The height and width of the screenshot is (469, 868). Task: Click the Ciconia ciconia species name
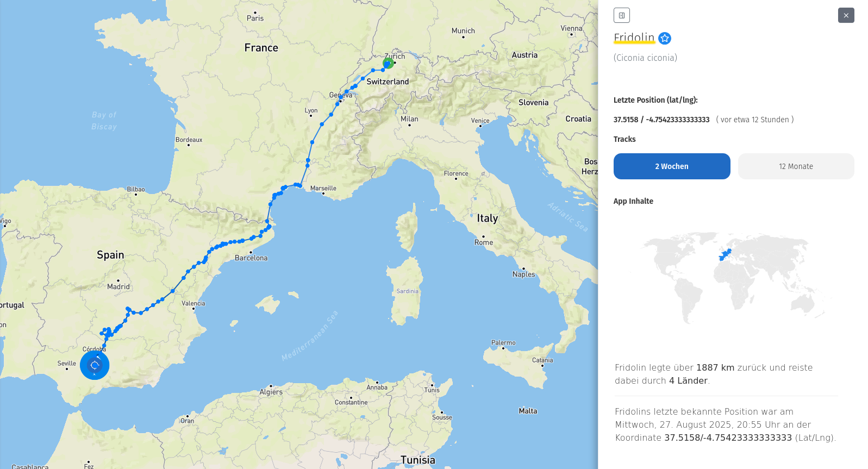[645, 58]
